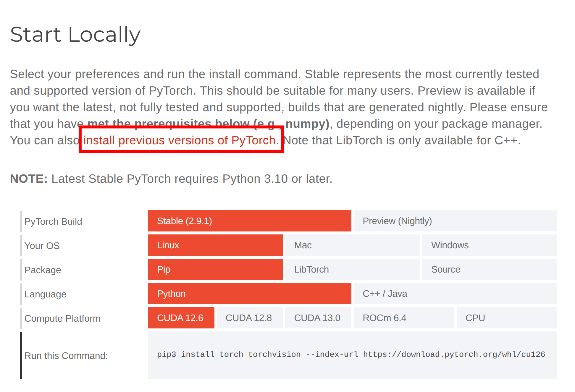The width and height of the screenshot is (575, 392).
Task: Switch language to C++ / Java
Action: tap(455, 294)
